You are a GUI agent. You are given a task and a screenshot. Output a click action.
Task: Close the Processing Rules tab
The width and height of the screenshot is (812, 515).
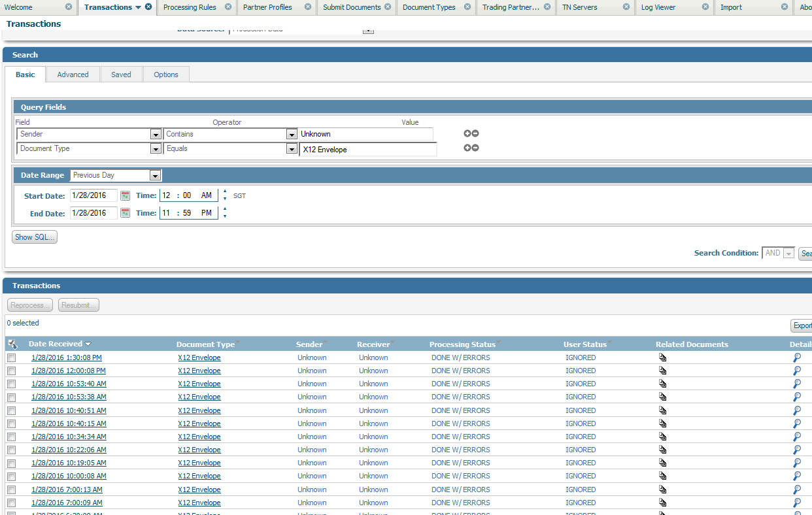coord(228,7)
